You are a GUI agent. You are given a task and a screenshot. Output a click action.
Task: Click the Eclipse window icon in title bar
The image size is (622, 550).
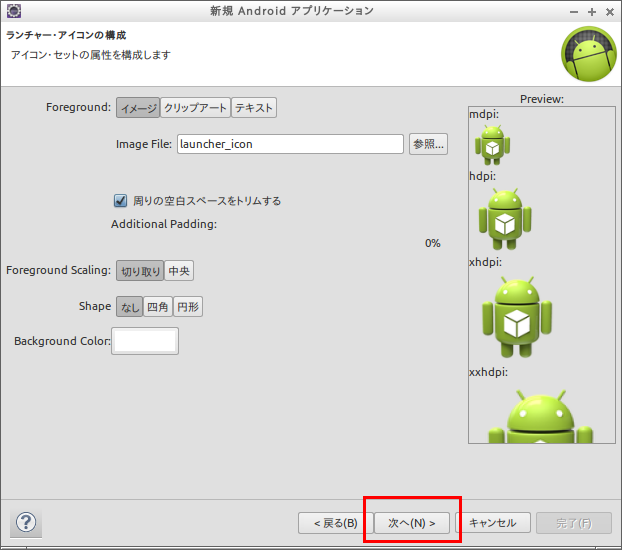pos(14,11)
